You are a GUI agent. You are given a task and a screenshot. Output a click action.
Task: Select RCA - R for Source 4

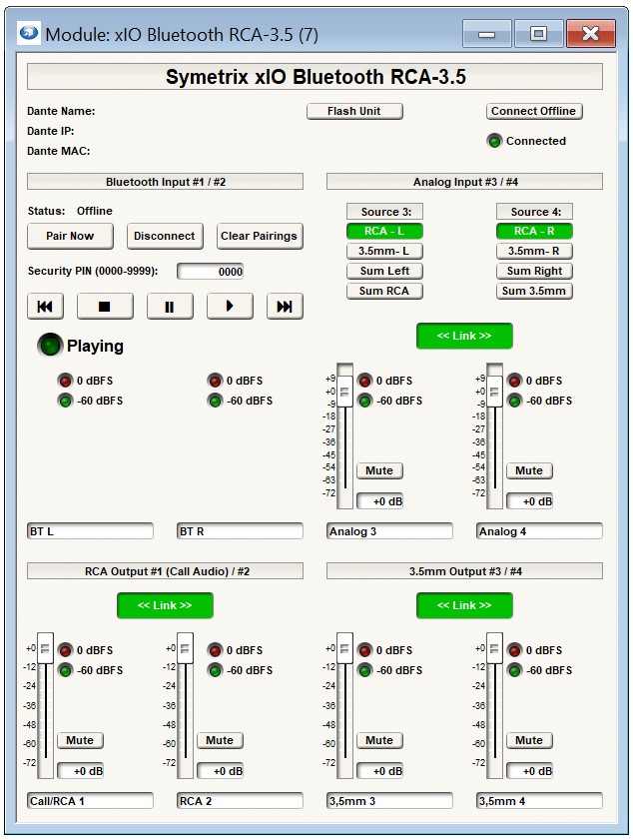click(534, 232)
